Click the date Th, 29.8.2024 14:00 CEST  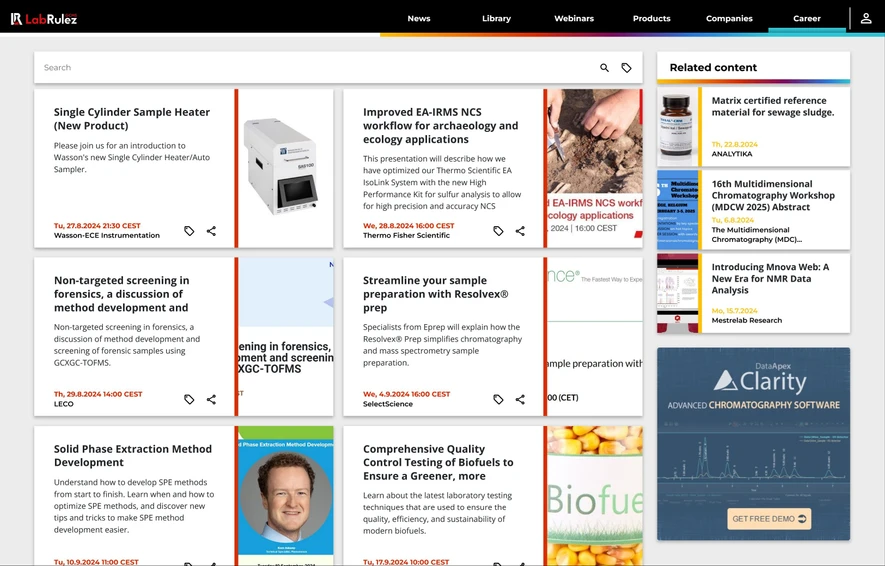coord(98,394)
